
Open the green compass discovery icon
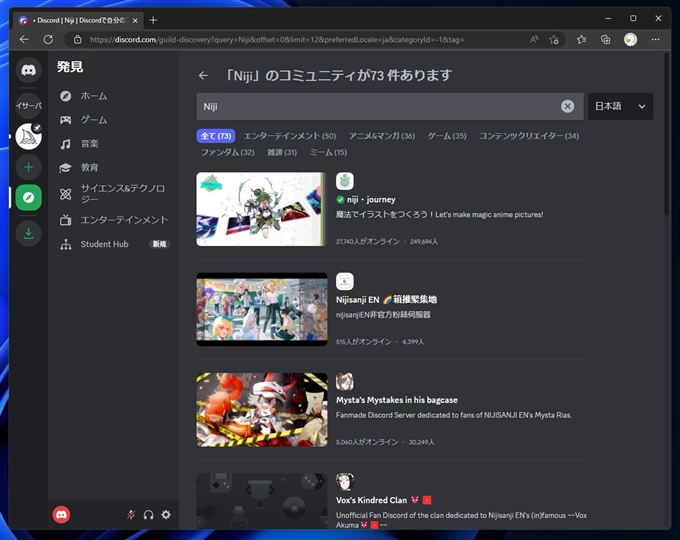point(29,197)
